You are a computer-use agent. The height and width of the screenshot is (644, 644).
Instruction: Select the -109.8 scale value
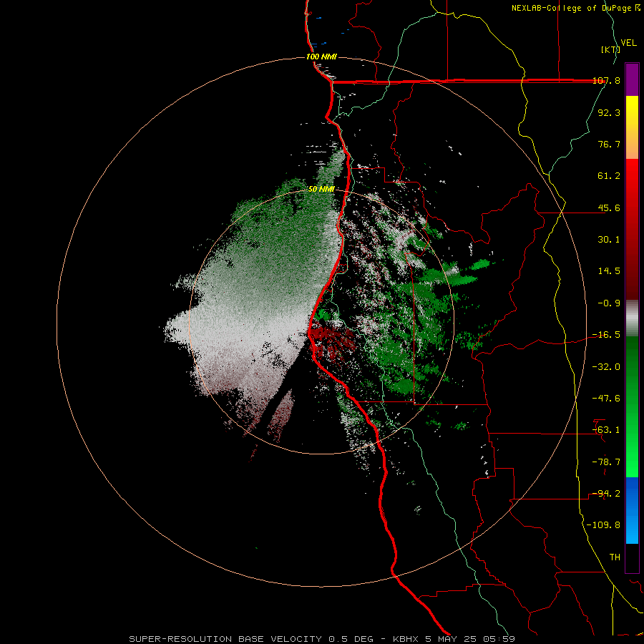pyautogui.click(x=604, y=525)
